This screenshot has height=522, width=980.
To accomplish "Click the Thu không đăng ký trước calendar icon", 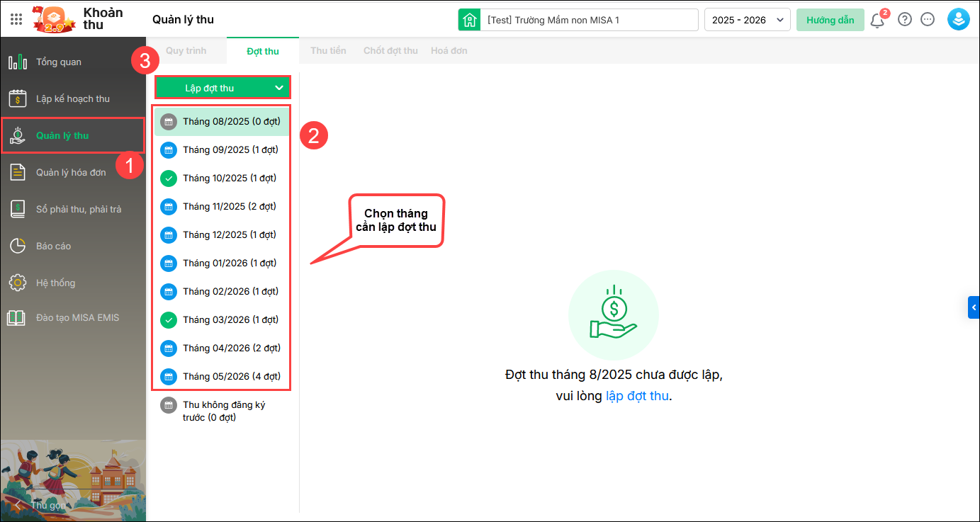I will pos(168,405).
